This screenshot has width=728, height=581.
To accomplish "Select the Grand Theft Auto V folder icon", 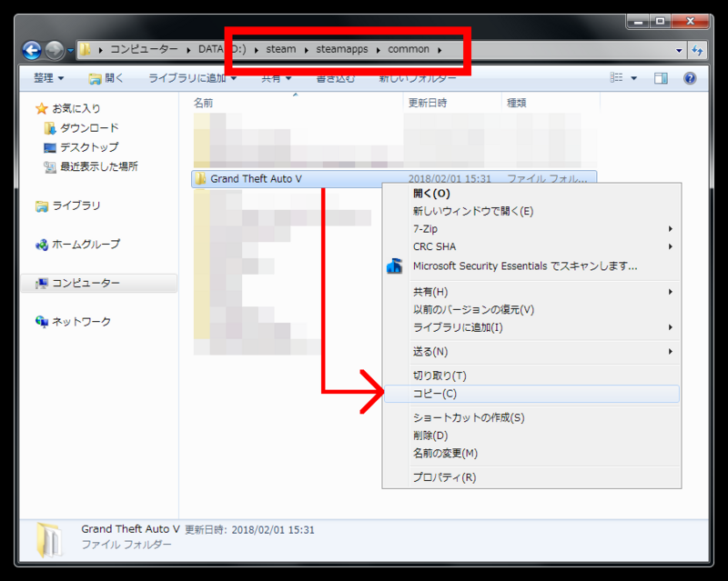I will tap(201, 178).
